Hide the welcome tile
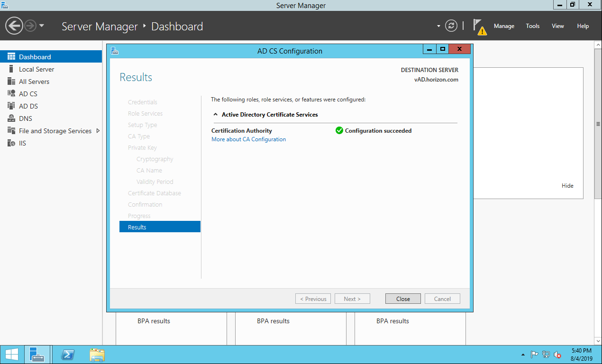This screenshot has height=364, width=602. point(567,186)
